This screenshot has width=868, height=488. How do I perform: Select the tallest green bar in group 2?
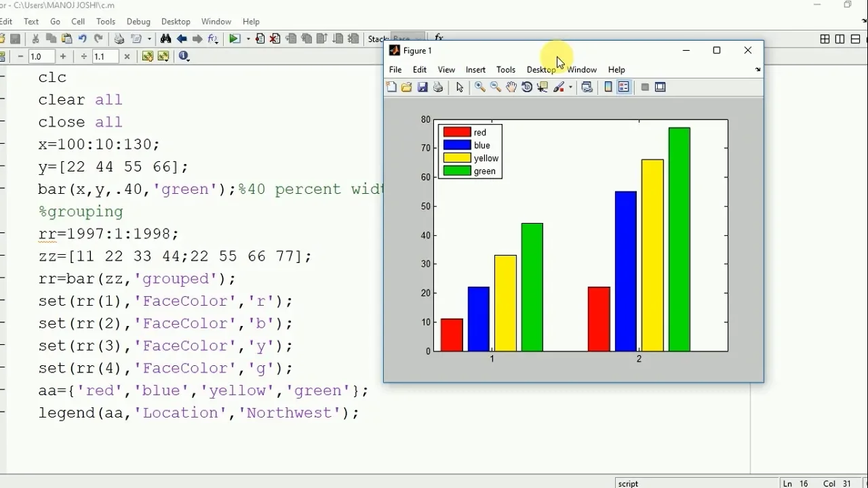pos(679,239)
